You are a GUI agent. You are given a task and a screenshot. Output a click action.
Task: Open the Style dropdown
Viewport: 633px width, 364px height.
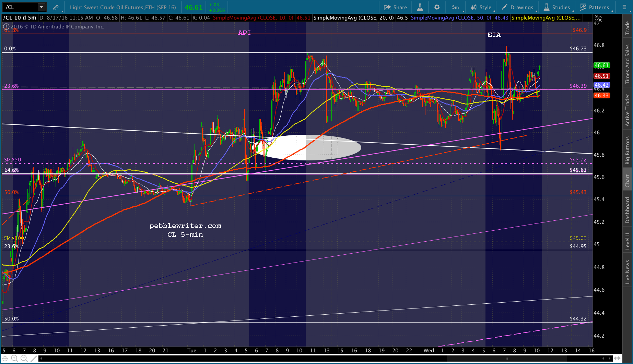click(x=482, y=7)
